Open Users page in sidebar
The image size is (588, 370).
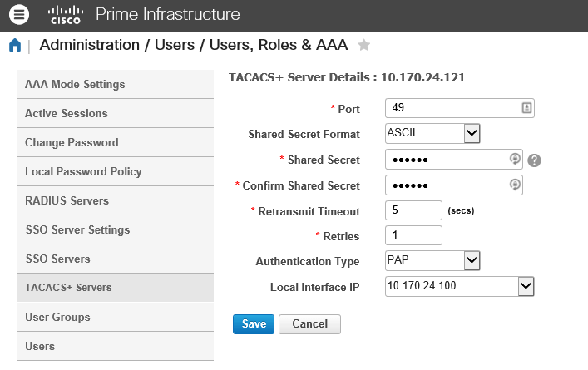coord(115,346)
